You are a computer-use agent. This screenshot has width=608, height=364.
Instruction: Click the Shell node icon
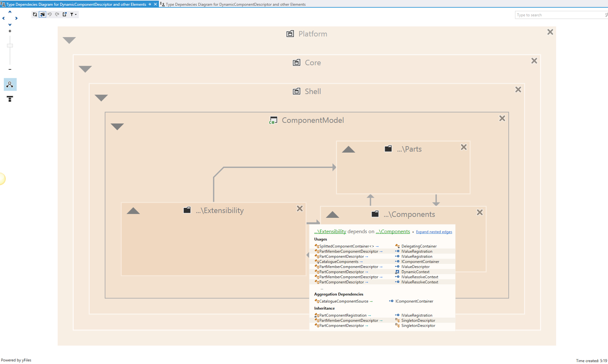click(x=297, y=91)
